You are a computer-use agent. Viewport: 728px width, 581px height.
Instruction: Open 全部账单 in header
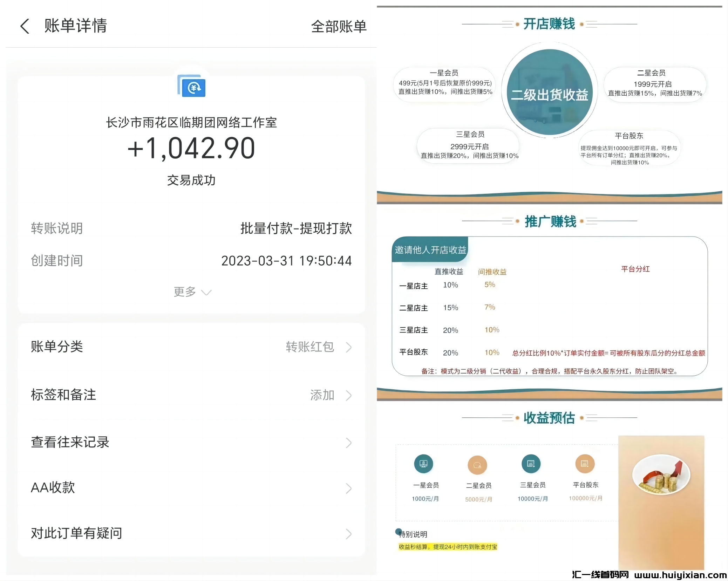[x=338, y=27]
